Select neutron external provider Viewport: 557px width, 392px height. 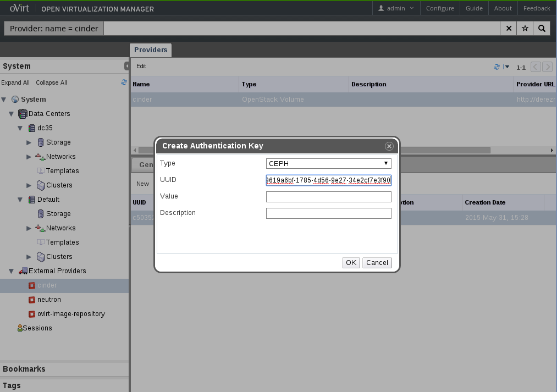pyautogui.click(x=49, y=300)
